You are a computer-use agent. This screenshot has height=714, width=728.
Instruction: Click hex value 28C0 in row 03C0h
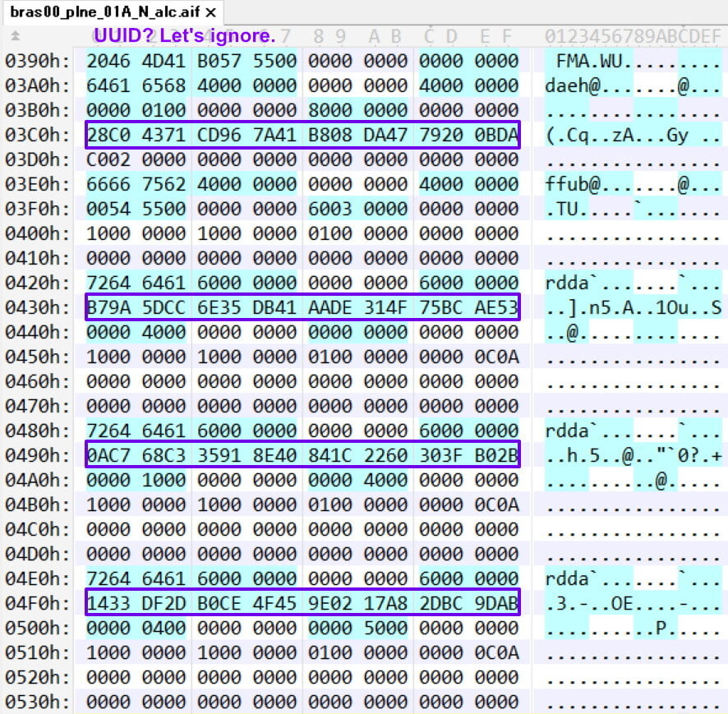coord(108,135)
